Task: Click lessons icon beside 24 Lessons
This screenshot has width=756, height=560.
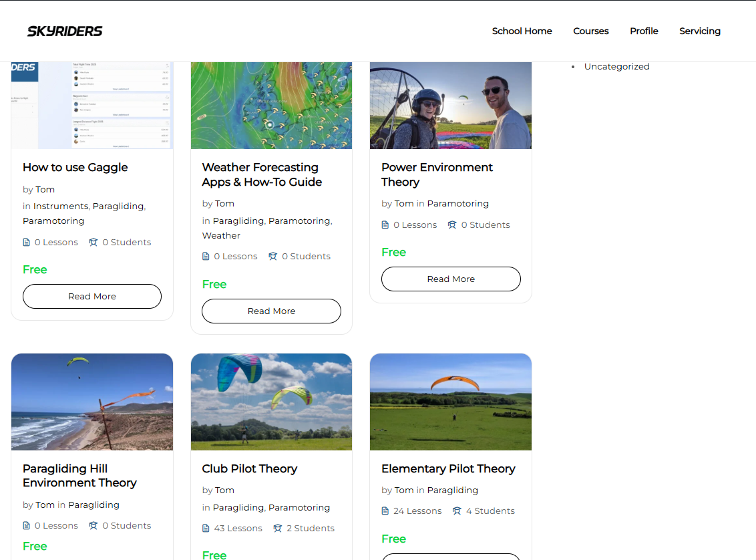Action: pos(385,511)
